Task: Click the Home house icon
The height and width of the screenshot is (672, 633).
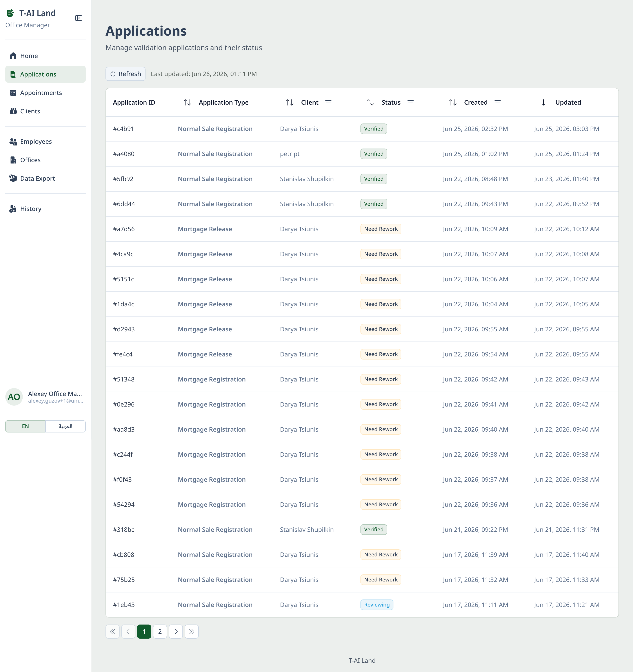Action: click(13, 56)
